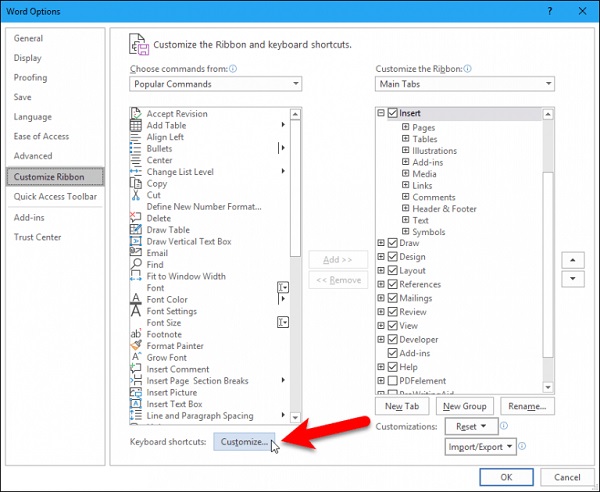Click the Email command icon
600x492 pixels.
pyautogui.click(x=136, y=253)
